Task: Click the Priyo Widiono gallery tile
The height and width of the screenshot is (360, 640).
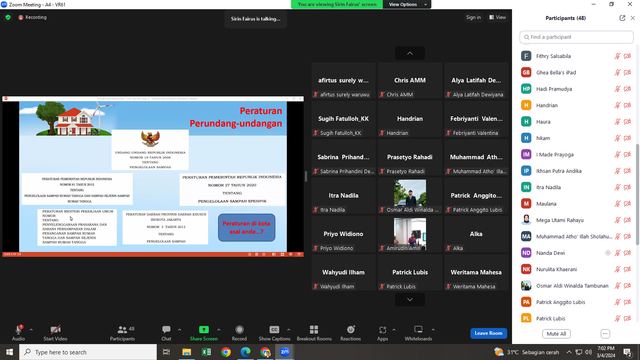Action: (343, 234)
